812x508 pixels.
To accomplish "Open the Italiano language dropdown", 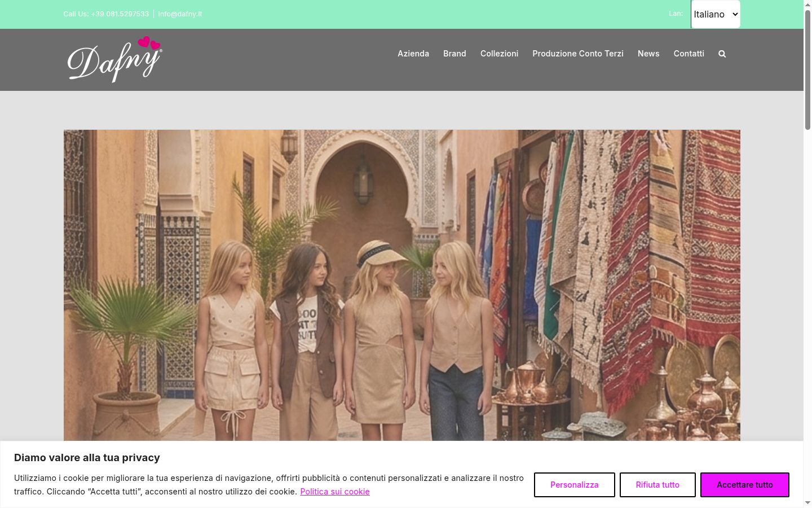I will (x=716, y=14).
